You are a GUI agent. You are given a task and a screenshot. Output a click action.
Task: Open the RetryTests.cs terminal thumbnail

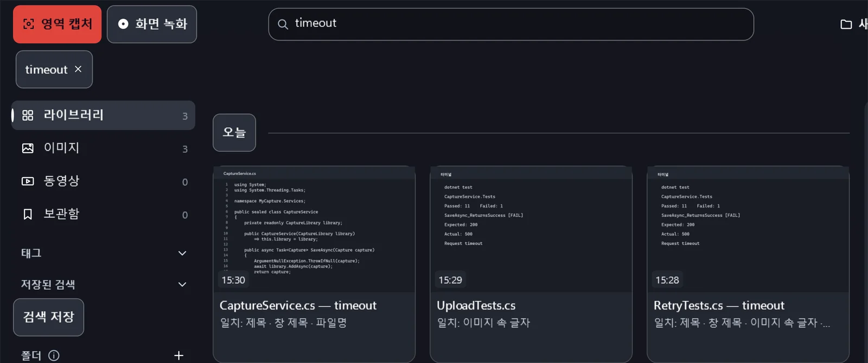[x=748, y=229]
